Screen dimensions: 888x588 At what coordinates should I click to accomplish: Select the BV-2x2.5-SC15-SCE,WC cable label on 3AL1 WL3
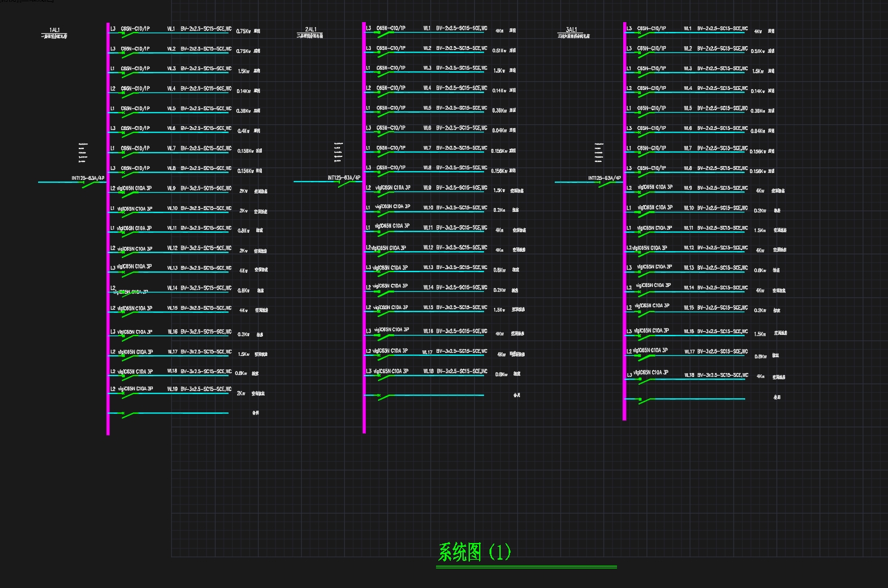[x=722, y=68]
